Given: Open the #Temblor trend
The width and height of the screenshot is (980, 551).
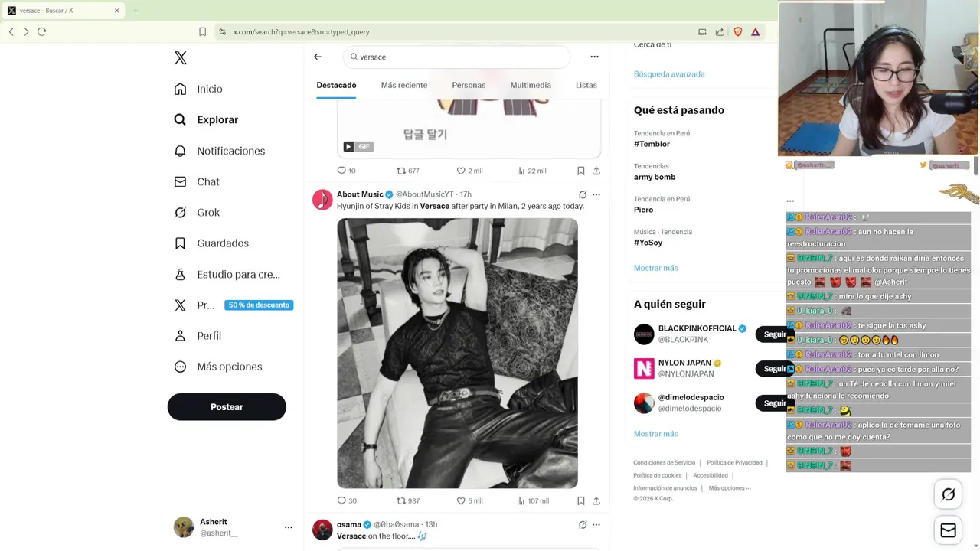Looking at the screenshot, I should pos(652,144).
